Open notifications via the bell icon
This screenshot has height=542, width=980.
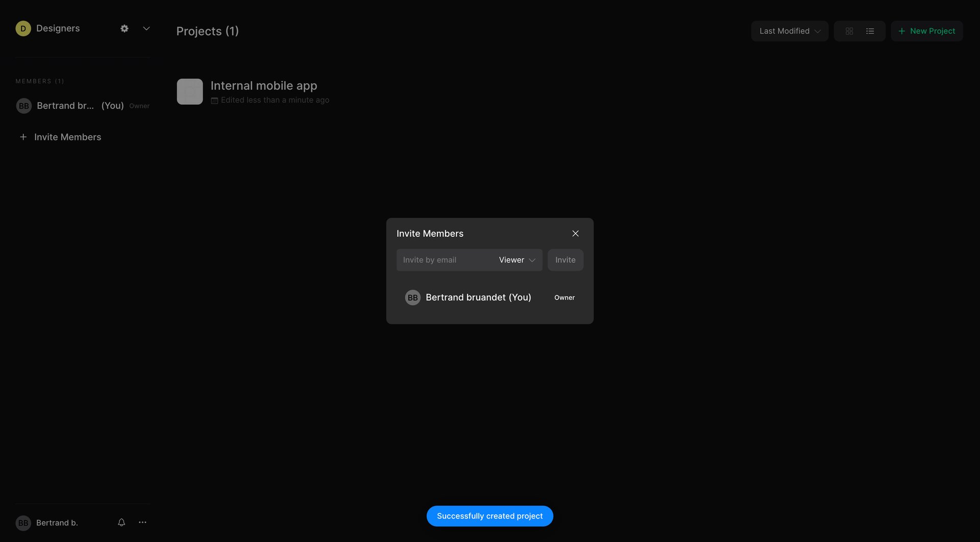click(x=121, y=522)
